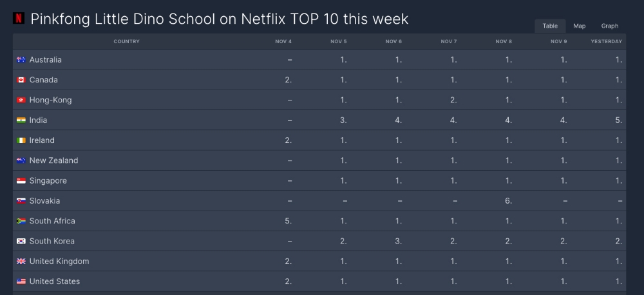Click the Hong-Kong flag icon
The height and width of the screenshot is (295, 644).
coord(21,100)
